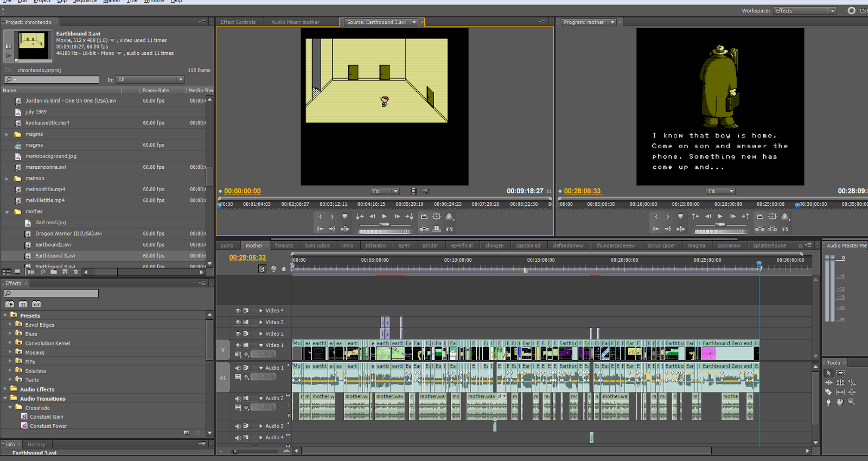The height and width of the screenshot is (461, 868).
Task: Select the Razor tool
Action: click(828, 392)
